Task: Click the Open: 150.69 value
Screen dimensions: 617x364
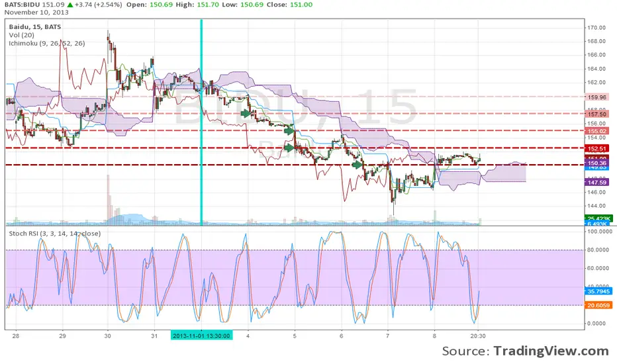Action: (150, 5)
